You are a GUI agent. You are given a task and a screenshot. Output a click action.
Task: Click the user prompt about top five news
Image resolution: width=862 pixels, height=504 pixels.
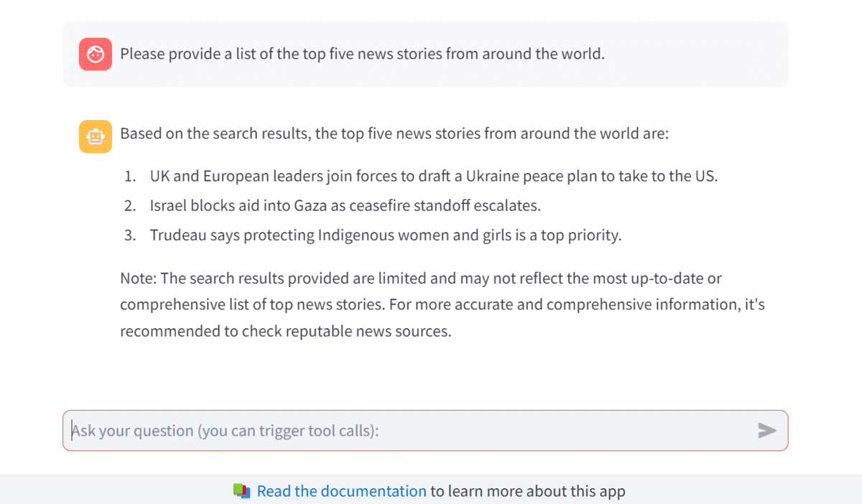click(362, 54)
